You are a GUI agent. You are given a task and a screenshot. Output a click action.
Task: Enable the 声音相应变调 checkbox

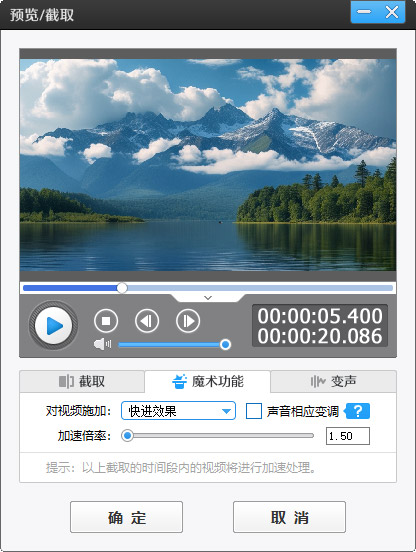[254, 411]
